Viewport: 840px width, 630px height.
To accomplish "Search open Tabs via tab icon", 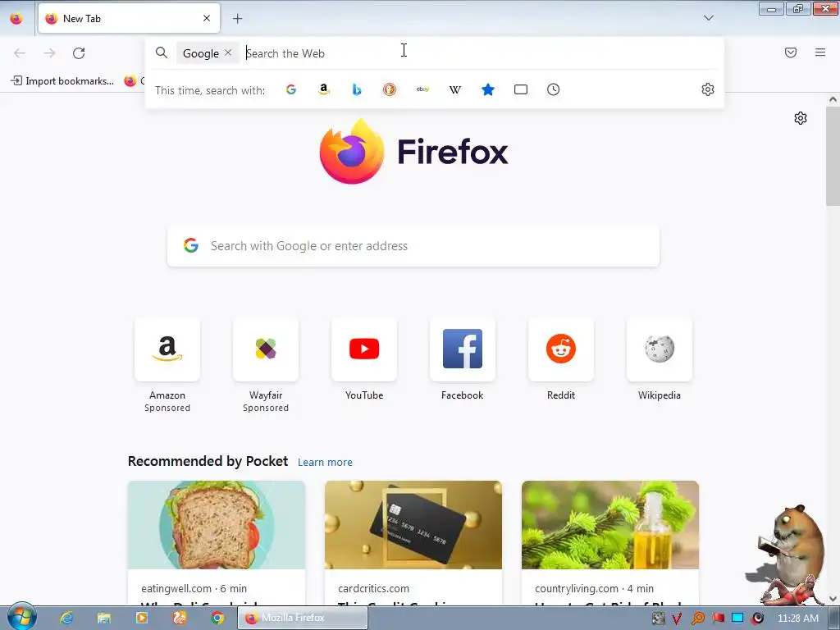I will click(x=521, y=89).
